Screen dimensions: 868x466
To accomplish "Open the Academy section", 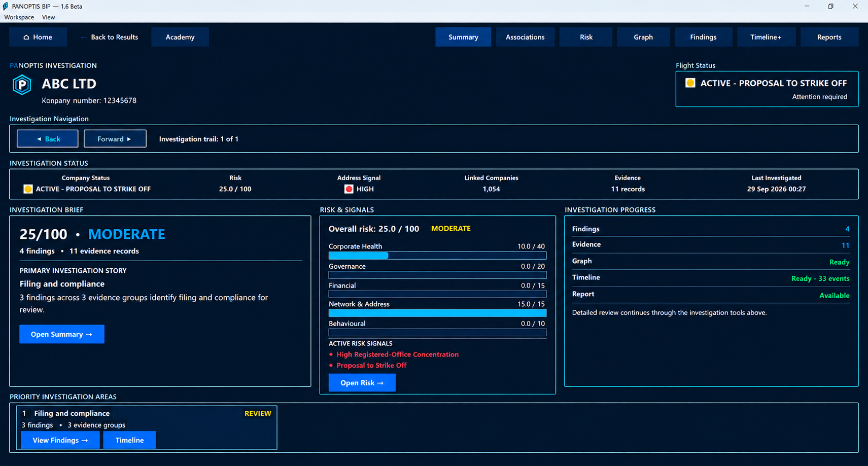I will click(x=180, y=37).
